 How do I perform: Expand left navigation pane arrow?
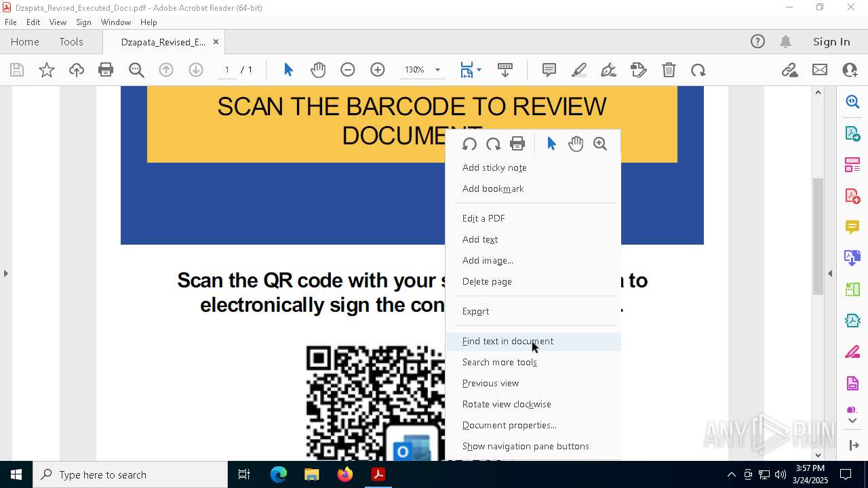pyautogui.click(x=6, y=273)
